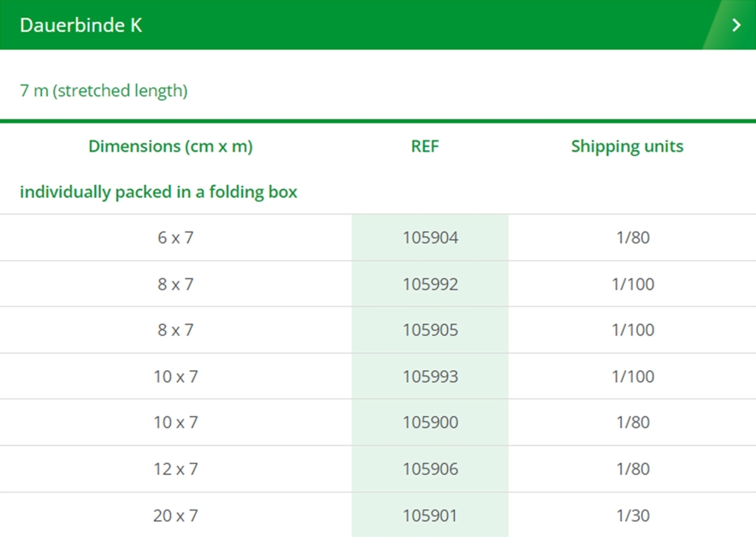Image resolution: width=756 pixels, height=537 pixels.
Task: Click the 6 x 7 dimension cell
Action: [176, 238]
